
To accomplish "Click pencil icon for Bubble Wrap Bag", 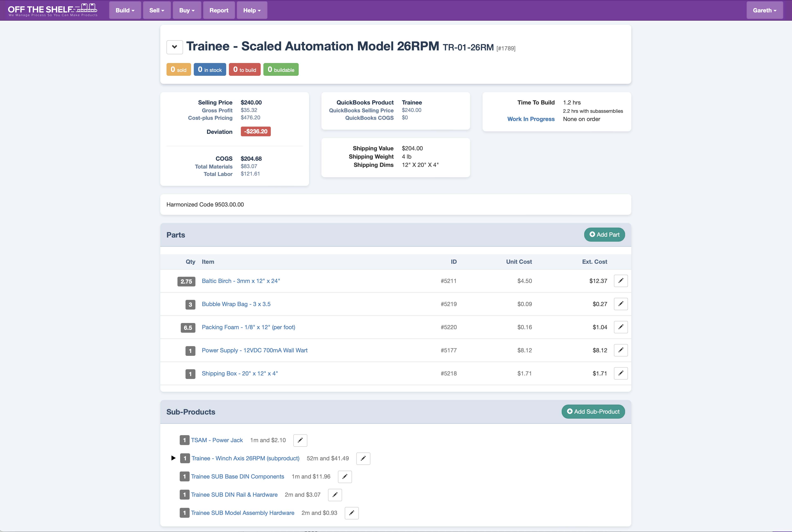I will tap(621, 304).
